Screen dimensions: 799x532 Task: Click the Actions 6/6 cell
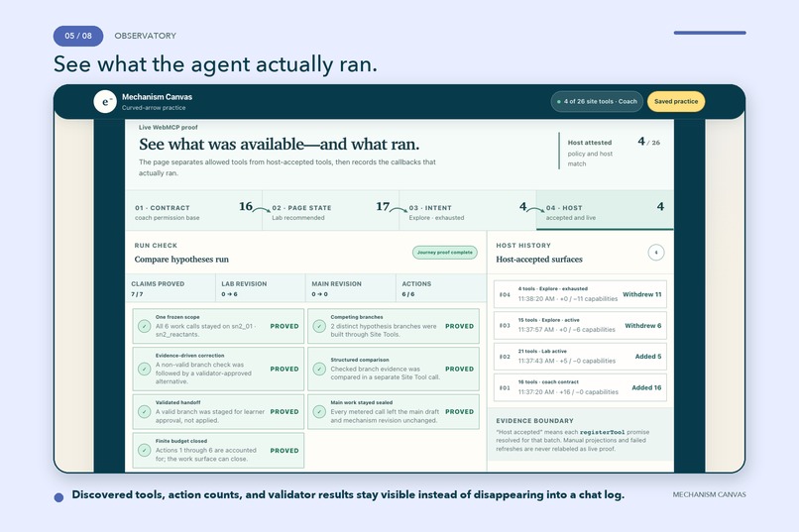[x=441, y=288]
